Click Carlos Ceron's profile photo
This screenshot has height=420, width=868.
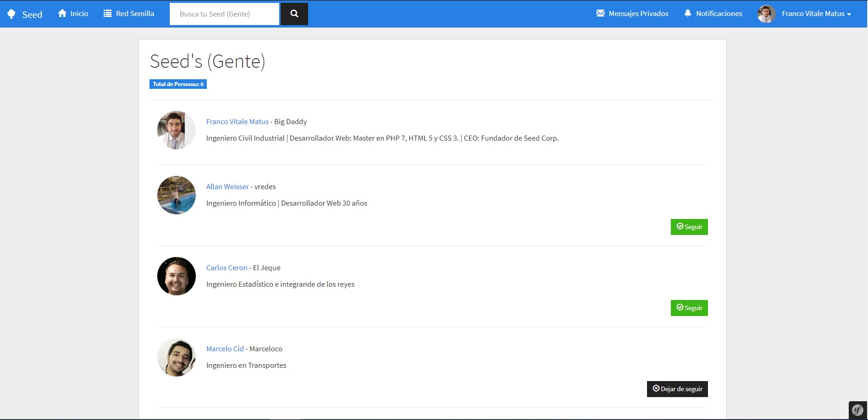click(176, 276)
